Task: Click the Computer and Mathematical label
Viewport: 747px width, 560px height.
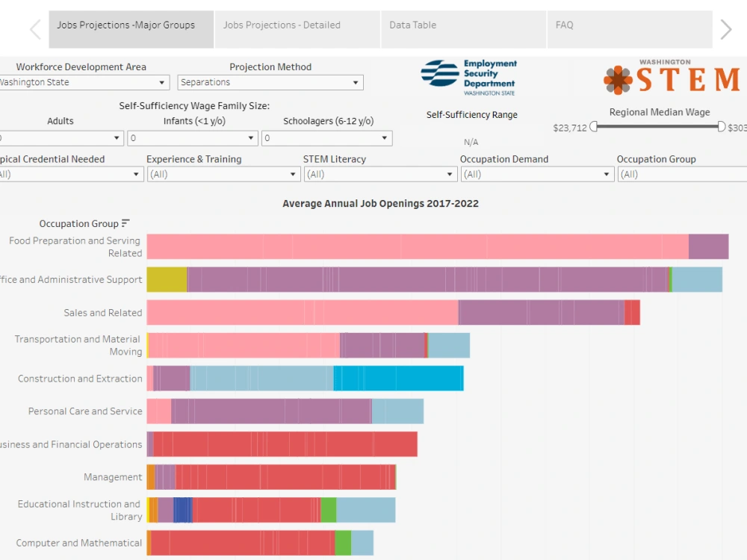Action: pos(79,543)
